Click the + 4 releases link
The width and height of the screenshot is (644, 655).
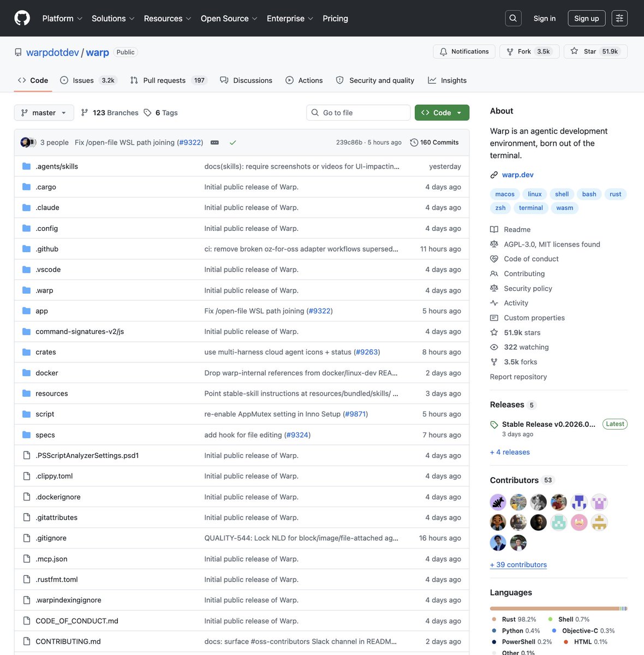point(510,452)
